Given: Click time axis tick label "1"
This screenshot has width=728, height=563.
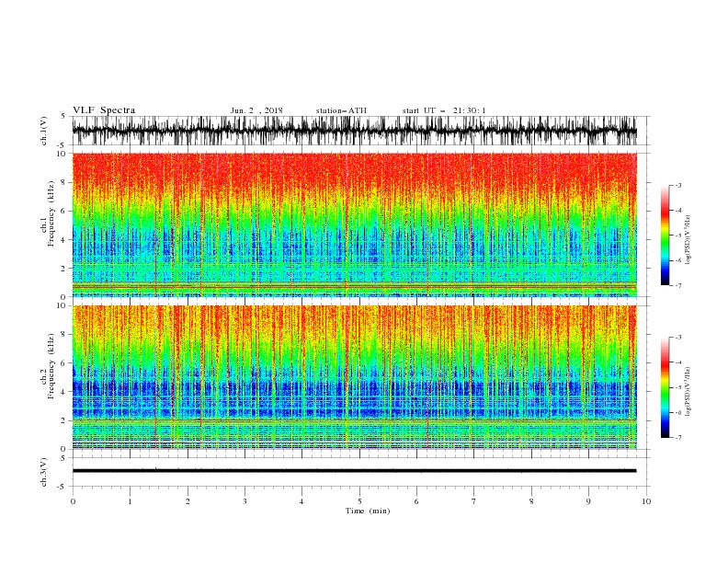Looking at the screenshot, I should (x=130, y=501).
